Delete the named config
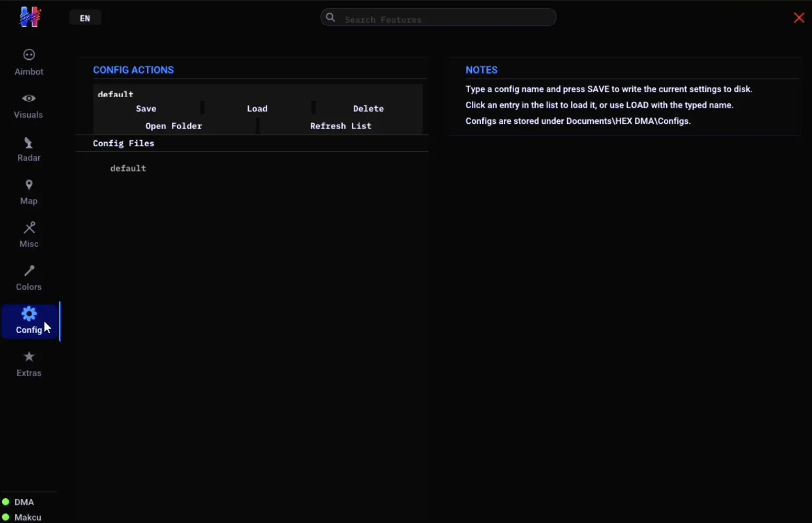 tap(369, 109)
